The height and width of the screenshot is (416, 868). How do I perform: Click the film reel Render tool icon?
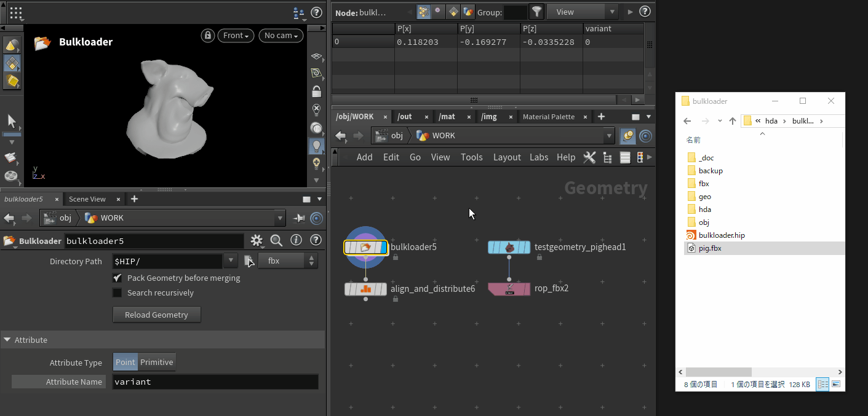12,176
